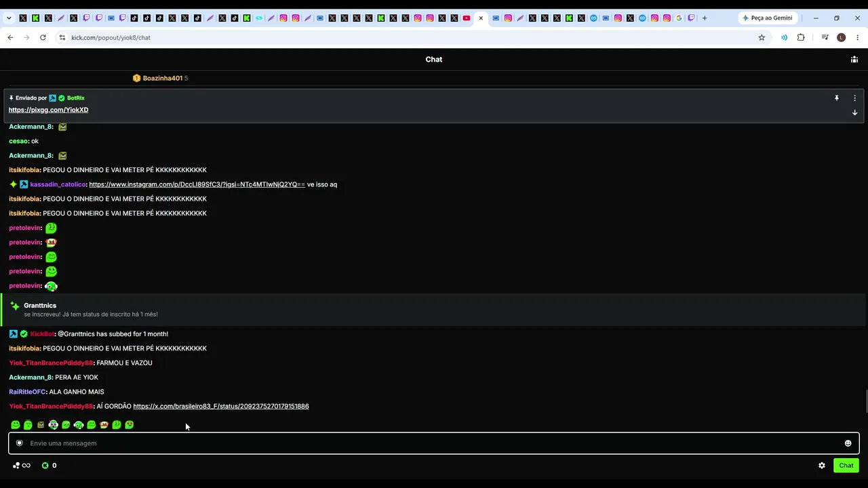868x488 pixels.
Task: Open the x.com brasileiro83_F status link
Action: [220, 407]
